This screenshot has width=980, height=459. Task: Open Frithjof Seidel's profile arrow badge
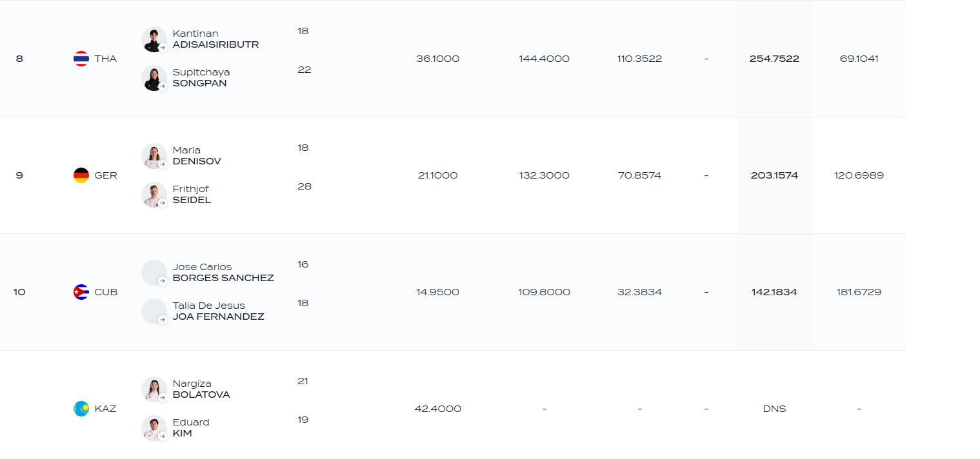point(163,203)
